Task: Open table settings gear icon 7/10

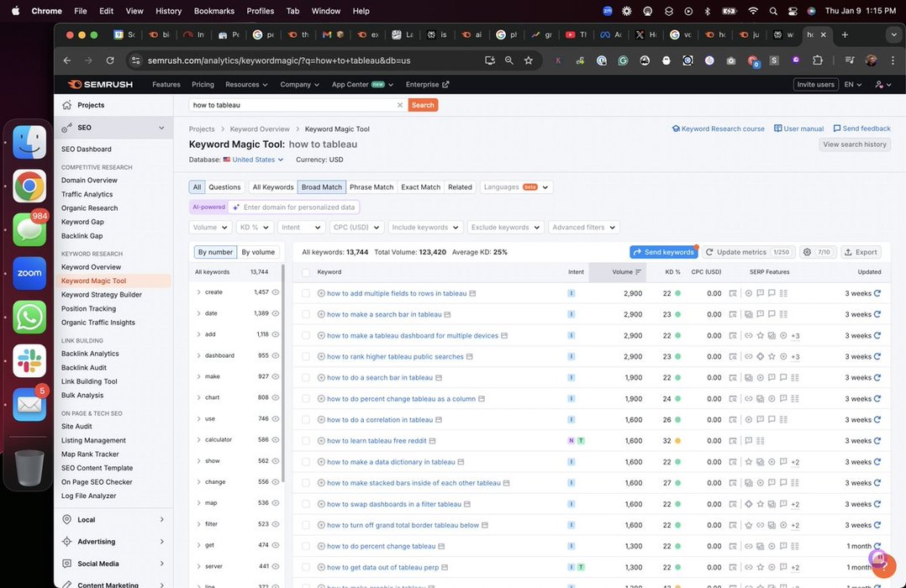Action: pos(817,252)
